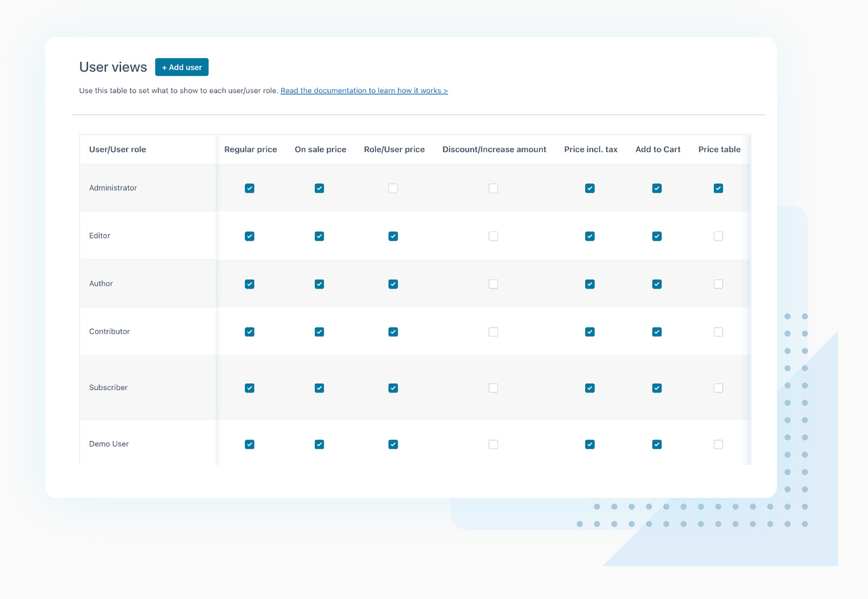Disable Price incl. tax for Author
Viewport: 868px width, 599px height.
point(589,284)
